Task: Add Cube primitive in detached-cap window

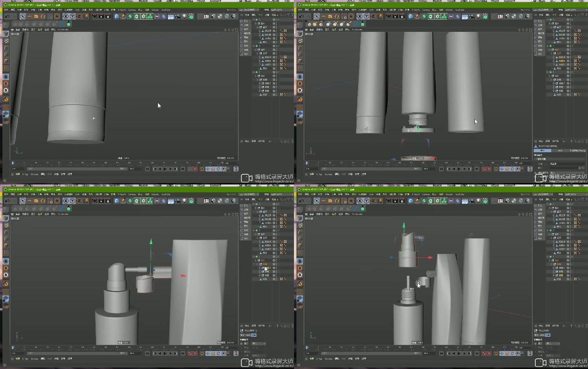Action: (410, 16)
